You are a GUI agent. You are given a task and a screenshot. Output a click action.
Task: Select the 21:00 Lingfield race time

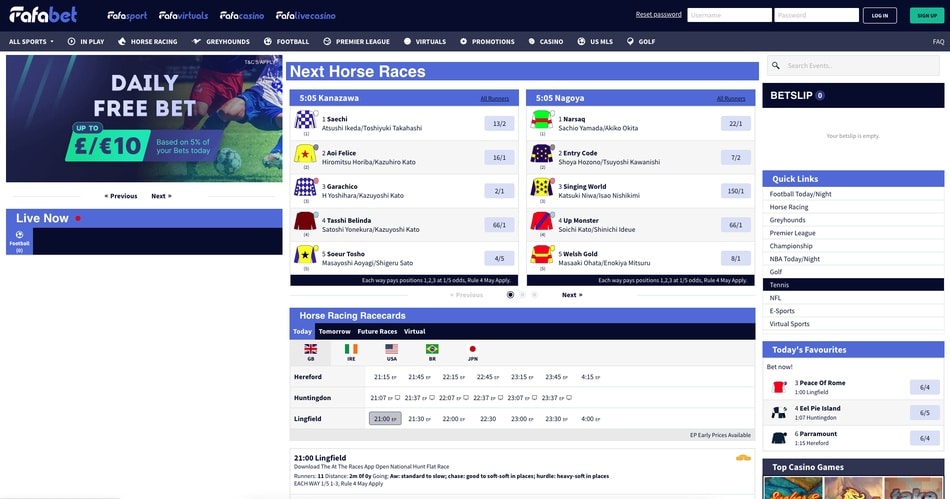pyautogui.click(x=385, y=418)
